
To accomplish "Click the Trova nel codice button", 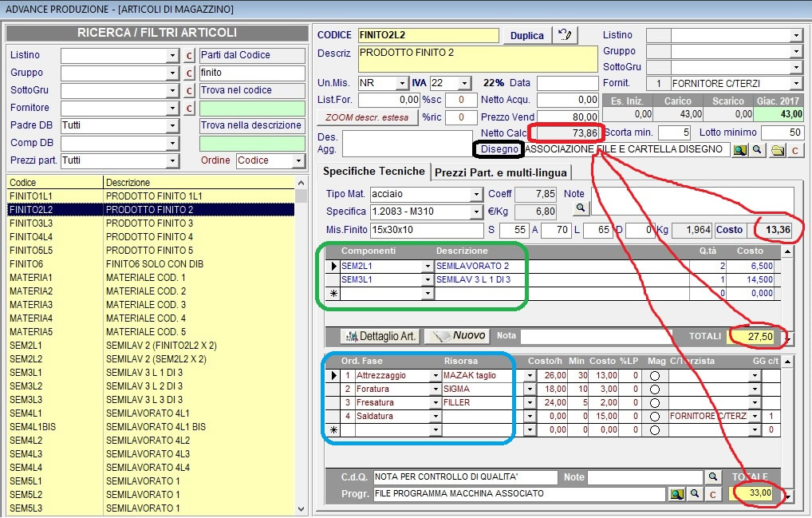I will click(x=252, y=90).
